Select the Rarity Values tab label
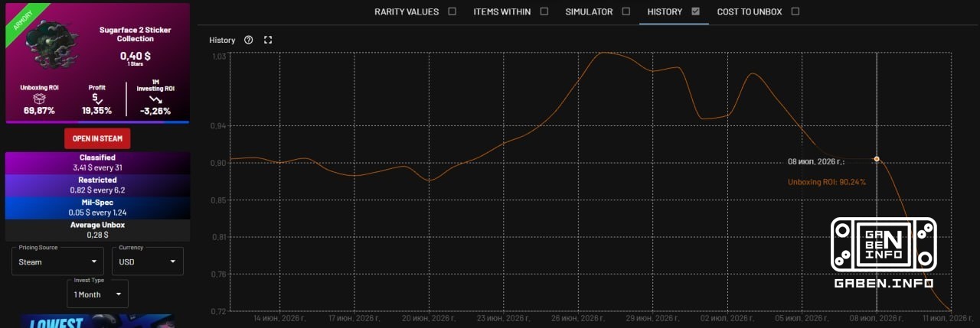This screenshot has height=328, width=980. pos(407,11)
